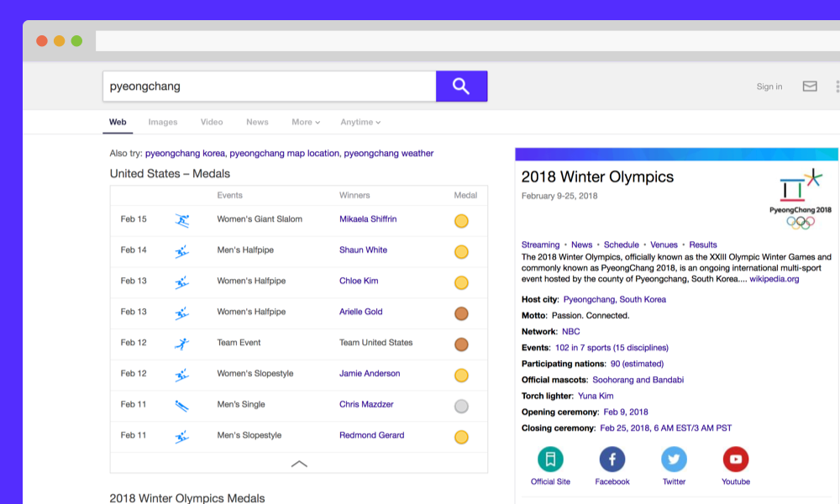Open the Results link

(x=703, y=244)
